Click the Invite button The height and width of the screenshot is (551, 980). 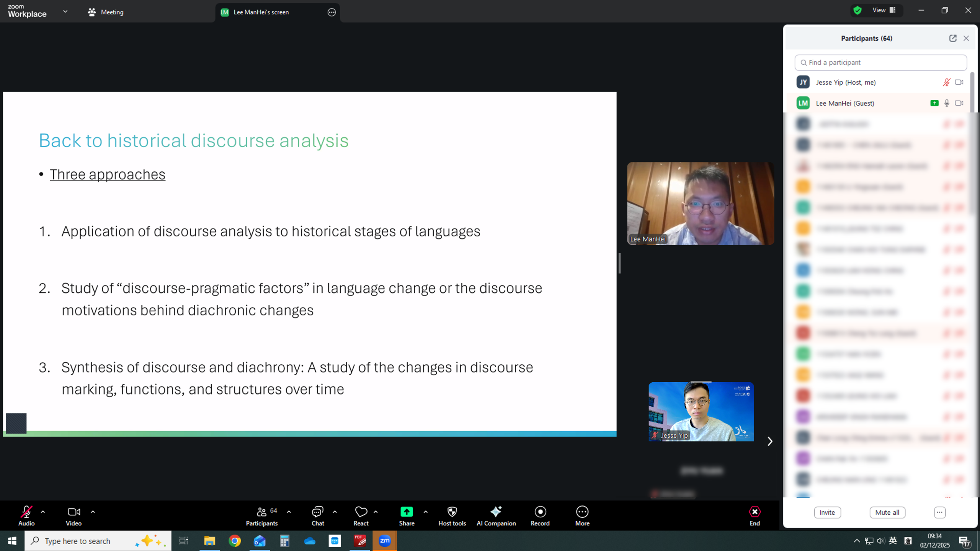[827, 512]
